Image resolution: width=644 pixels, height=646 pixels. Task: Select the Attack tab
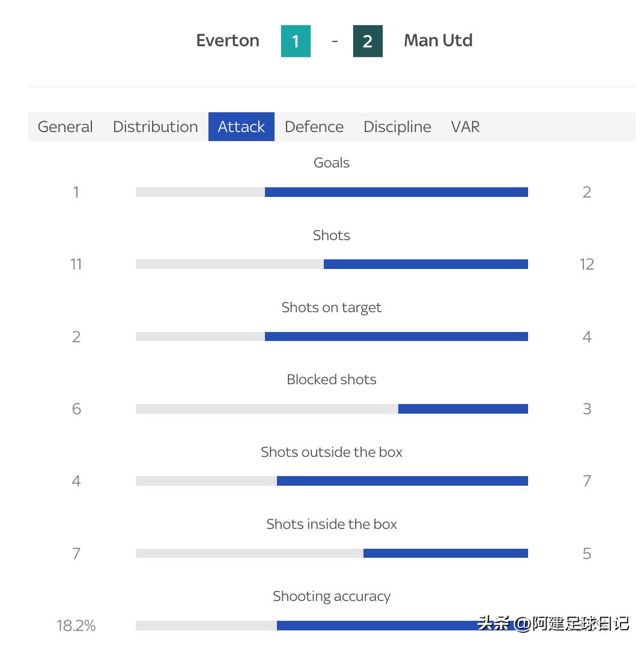241,127
